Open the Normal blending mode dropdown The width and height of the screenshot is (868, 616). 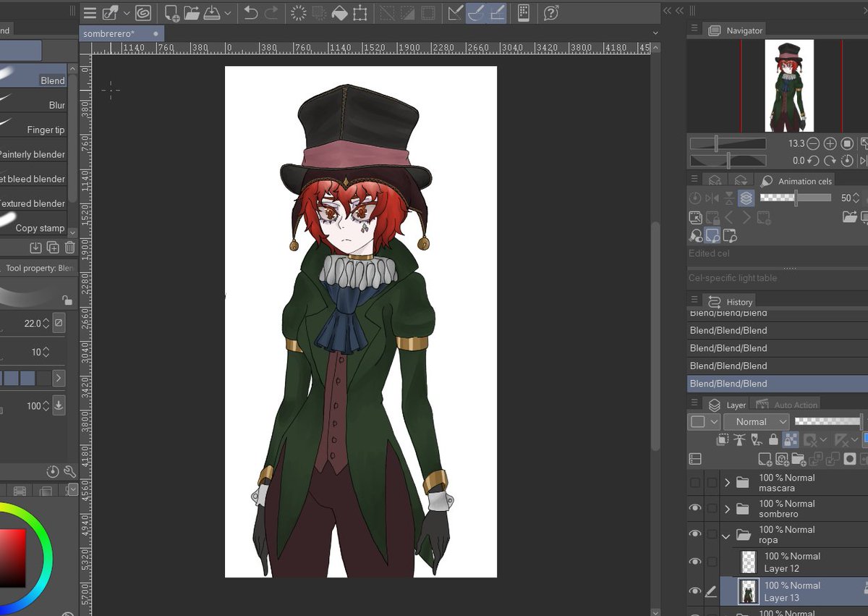[757, 422]
